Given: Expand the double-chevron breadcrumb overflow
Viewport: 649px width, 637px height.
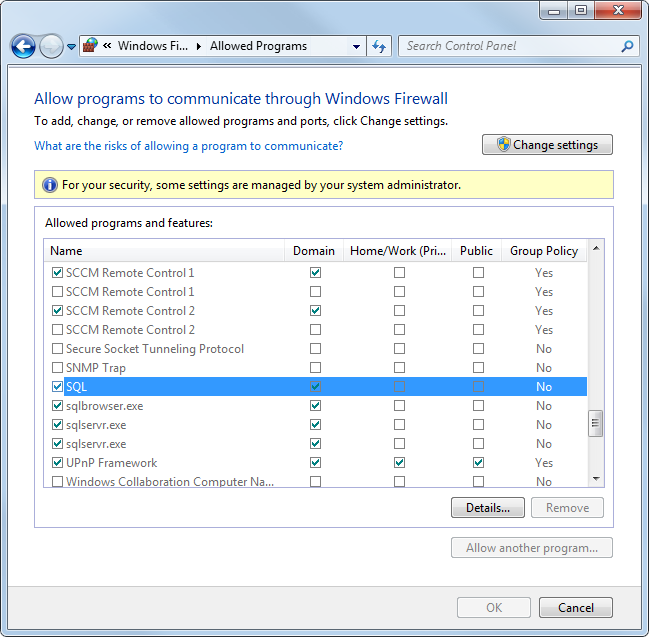Looking at the screenshot, I should [107, 46].
